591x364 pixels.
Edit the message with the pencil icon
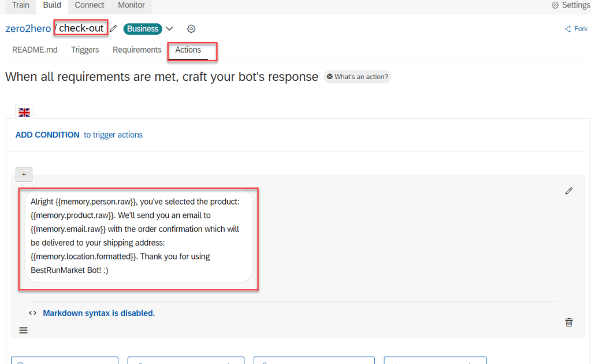point(569,191)
